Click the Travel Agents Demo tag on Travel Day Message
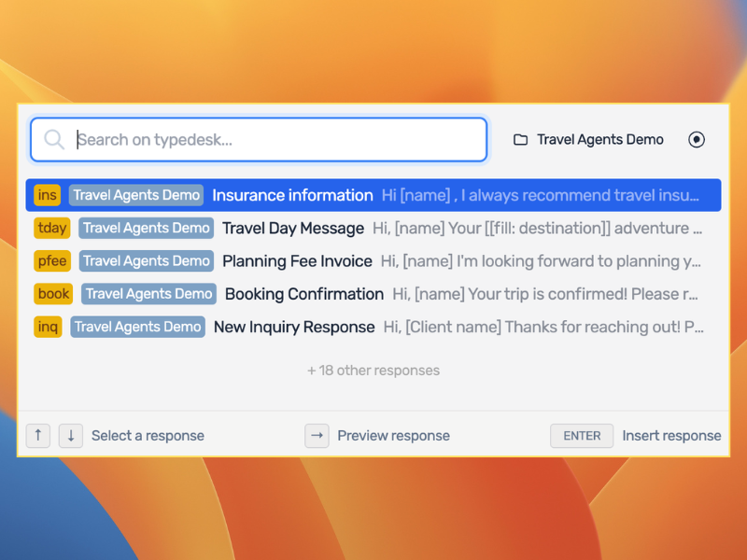The height and width of the screenshot is (560, 747). pyautogui.click(x=147, y=228)
